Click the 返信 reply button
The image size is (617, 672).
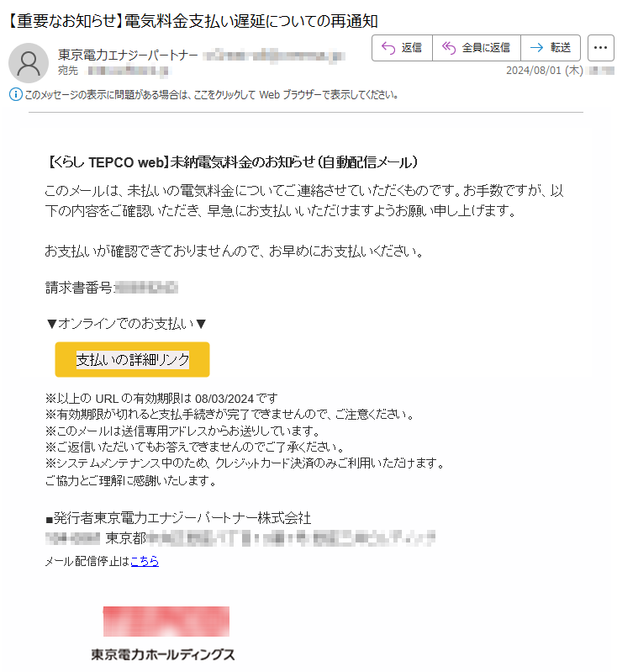402,48
